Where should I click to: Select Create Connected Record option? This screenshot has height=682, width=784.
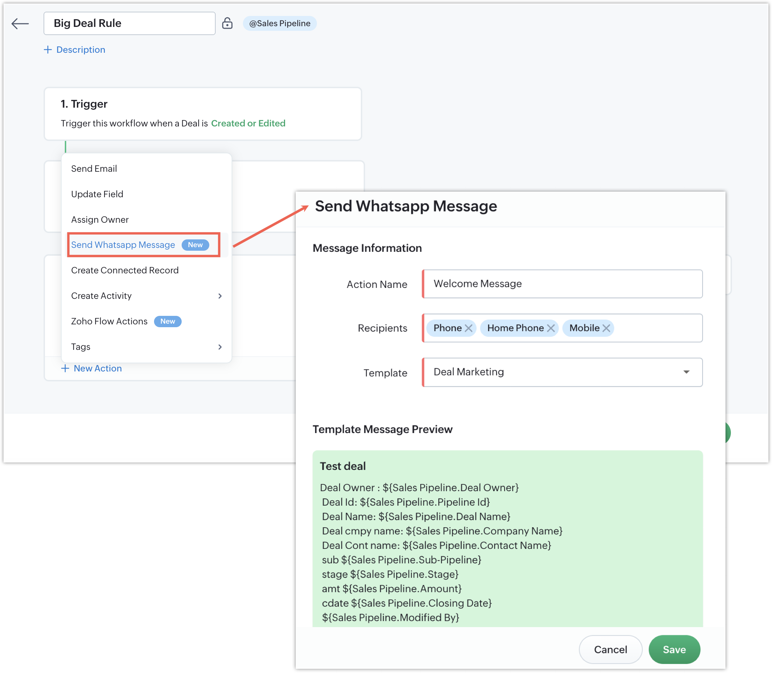(124, 270)
